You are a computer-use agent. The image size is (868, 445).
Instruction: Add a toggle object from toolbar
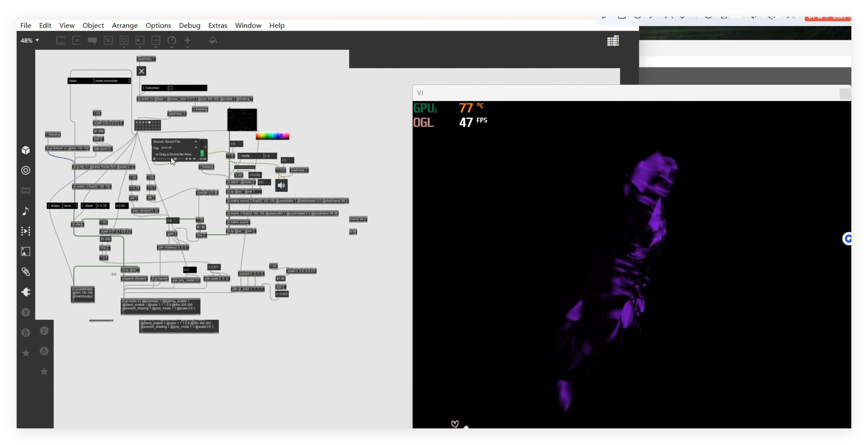coord(108,40)
